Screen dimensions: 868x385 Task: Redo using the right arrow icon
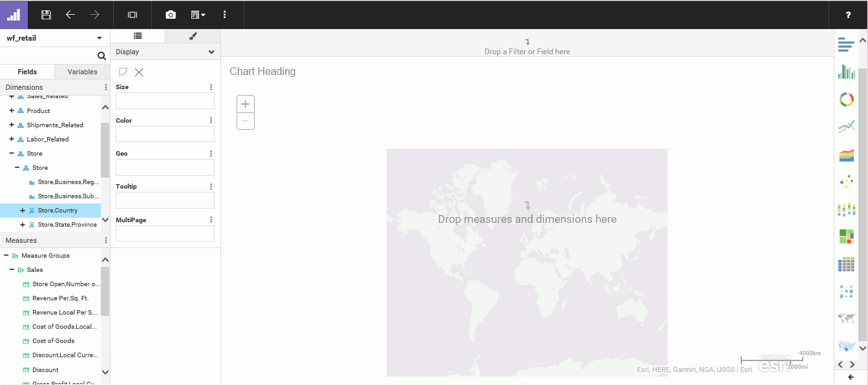click(94, 14)
